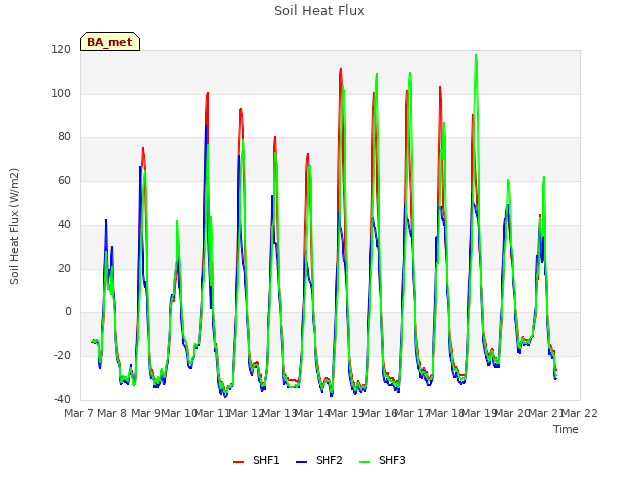Click the Soil Heat Flux chart title
Screen dimensions: 640x480
(319, 11)
